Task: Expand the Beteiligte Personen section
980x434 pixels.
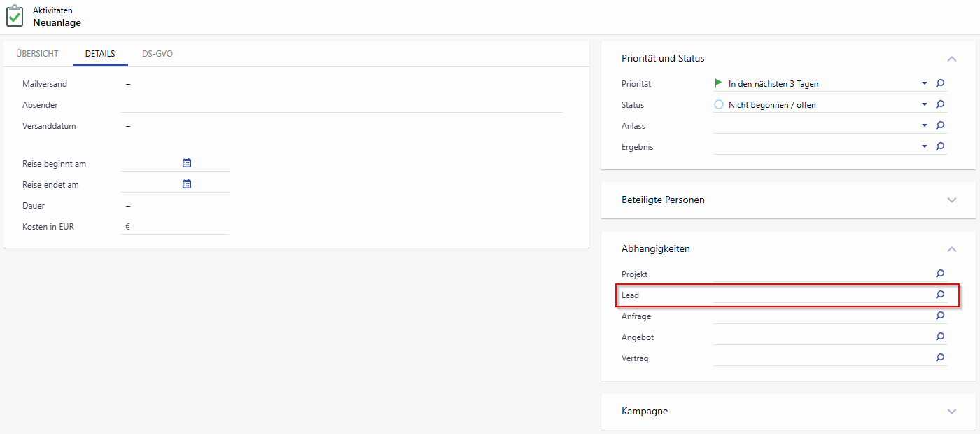Action: coord(951,199)
